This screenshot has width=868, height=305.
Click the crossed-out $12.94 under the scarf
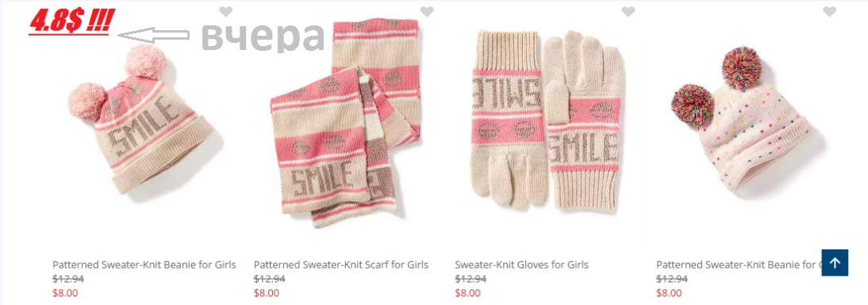tap(269, 279)
